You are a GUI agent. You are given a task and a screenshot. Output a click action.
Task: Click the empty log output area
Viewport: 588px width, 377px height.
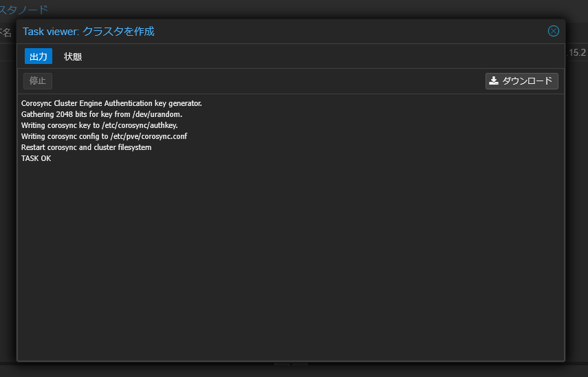point(291,259)
